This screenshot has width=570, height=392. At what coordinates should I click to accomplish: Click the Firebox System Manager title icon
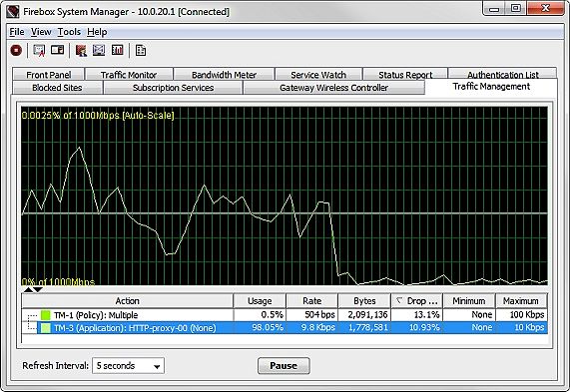pyautogui.click(x=13, y=12)
